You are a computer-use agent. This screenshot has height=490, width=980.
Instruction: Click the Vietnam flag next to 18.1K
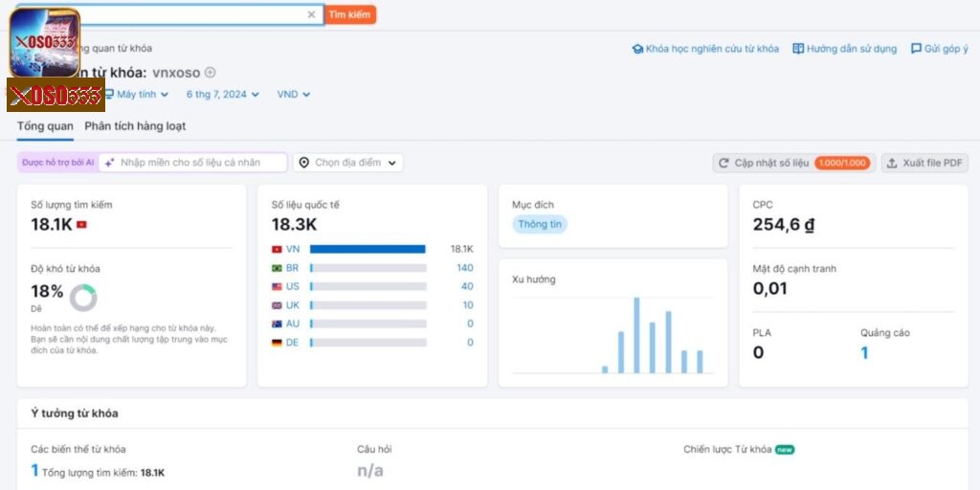(81, 224)
